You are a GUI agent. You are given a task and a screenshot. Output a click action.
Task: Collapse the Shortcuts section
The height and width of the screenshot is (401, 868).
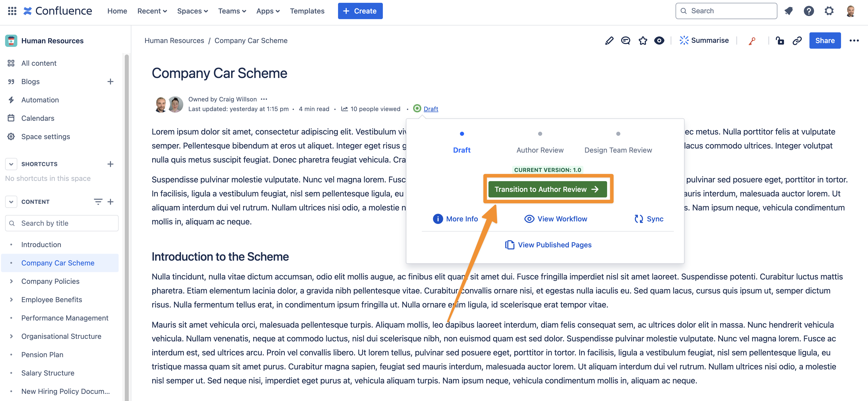click(11, 164)
